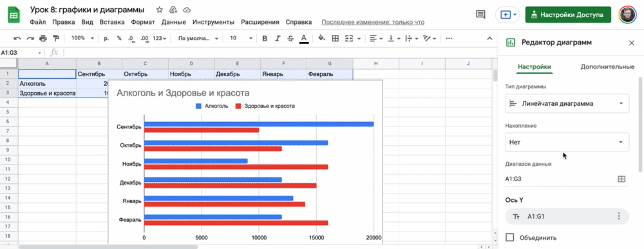The width and height of the screenshot is (644, 249).
Task: Open the Тип диаграммы dropdown
Action: [x=567, y=103]
